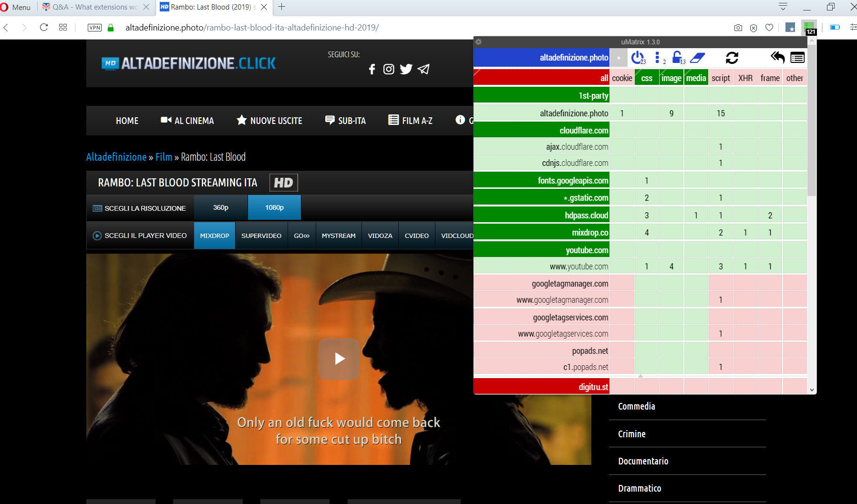Open Opera Speed Dial start page
The image size is (857, 504).
(x=63, y=27)
